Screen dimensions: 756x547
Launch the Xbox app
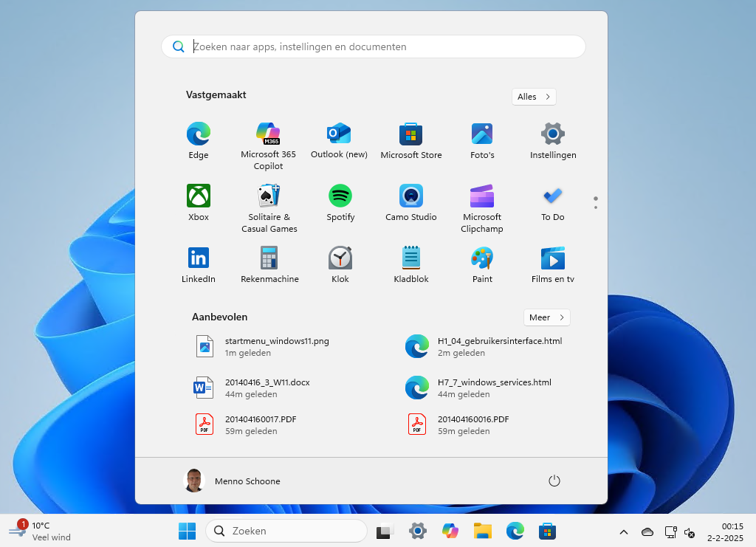pyautogui.click(x=198, y=202)
